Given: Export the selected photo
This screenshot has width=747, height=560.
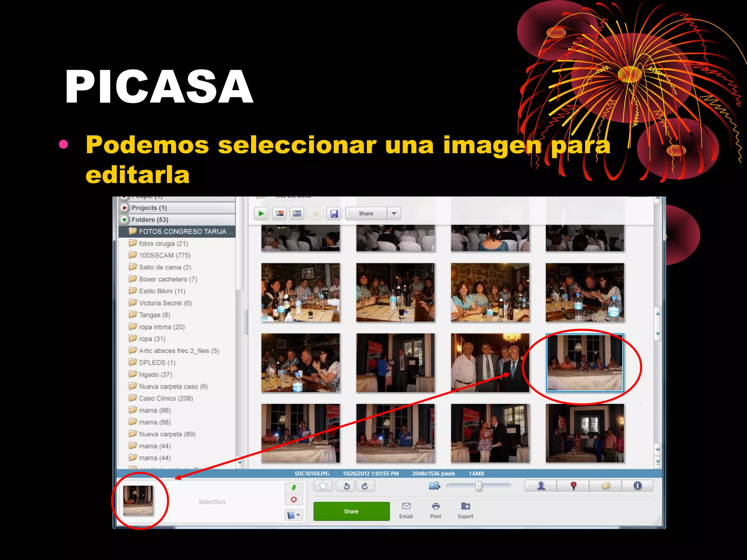Looking at the screenshot, I should pyautogui.click(x=465, y=510).
